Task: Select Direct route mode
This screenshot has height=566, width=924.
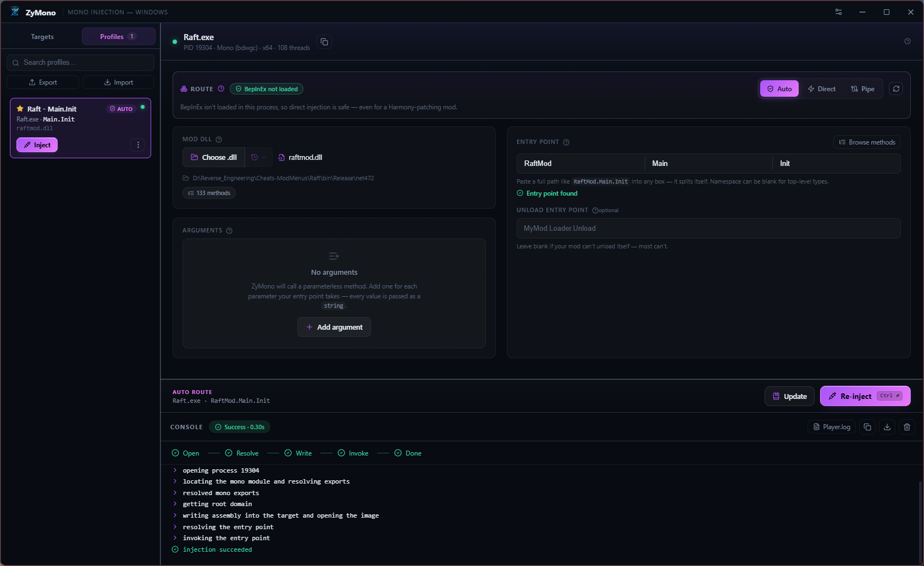Action: click(x=822, y=88)
